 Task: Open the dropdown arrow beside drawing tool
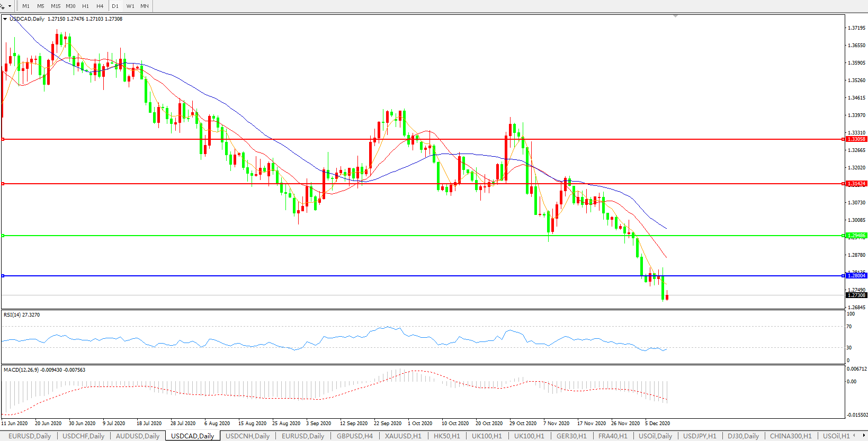click(x=10, y=6)
